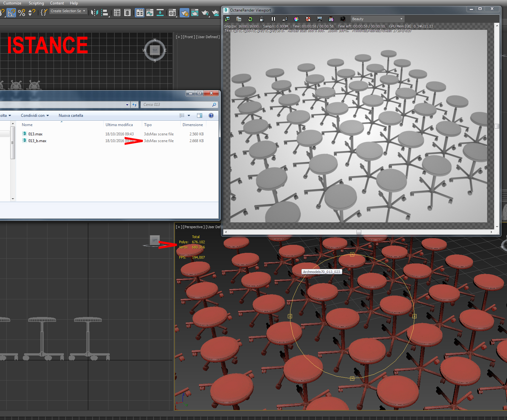Restart rendering in the Octane viewport
Viewport: 507px width, 420px height.
(250, 19)
